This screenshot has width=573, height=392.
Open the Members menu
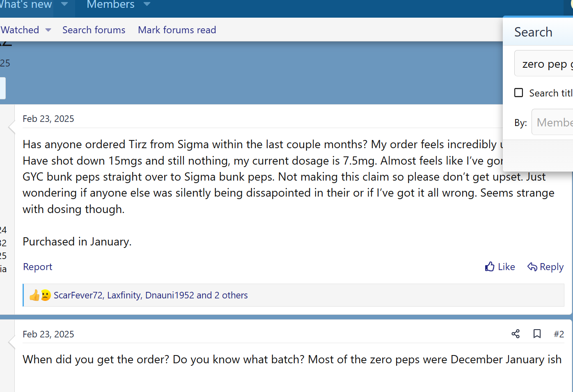pyautogui.click(x=110, y=5)
